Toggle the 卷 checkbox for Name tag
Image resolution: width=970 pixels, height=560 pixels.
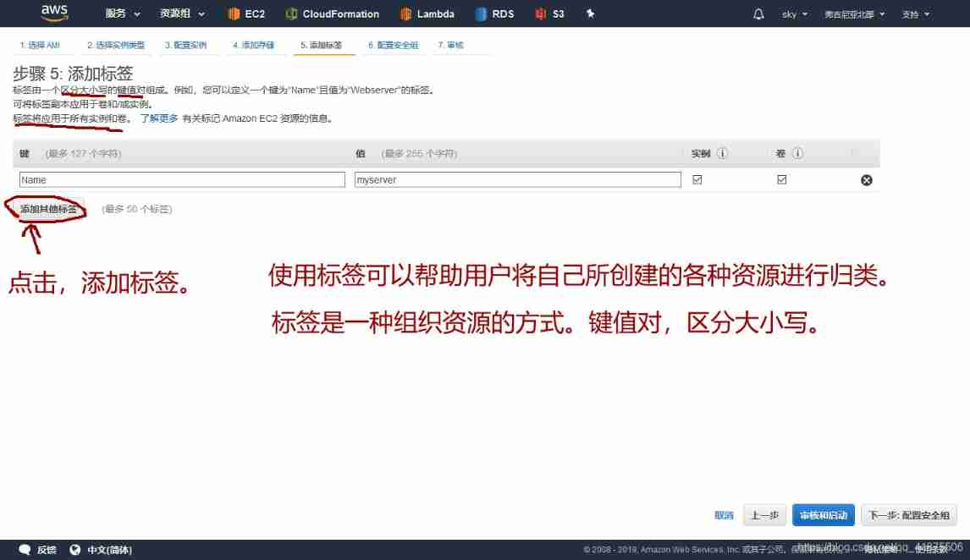782,179
